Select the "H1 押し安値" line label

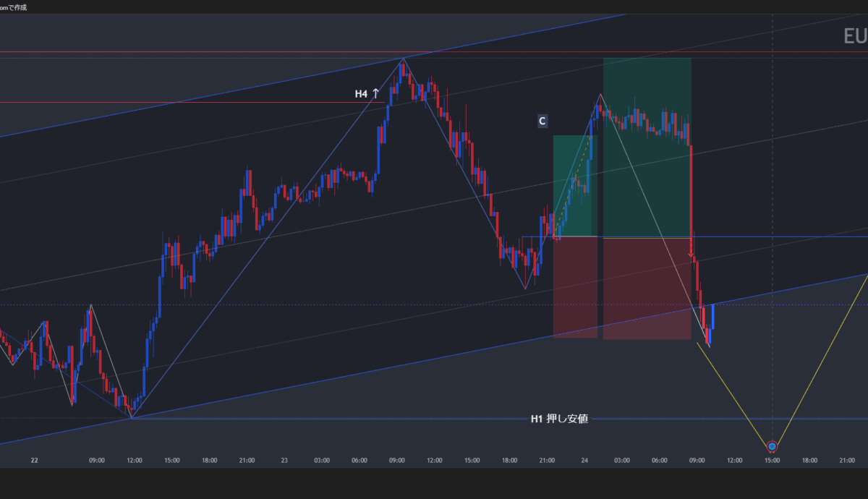(x=559, y=419)
